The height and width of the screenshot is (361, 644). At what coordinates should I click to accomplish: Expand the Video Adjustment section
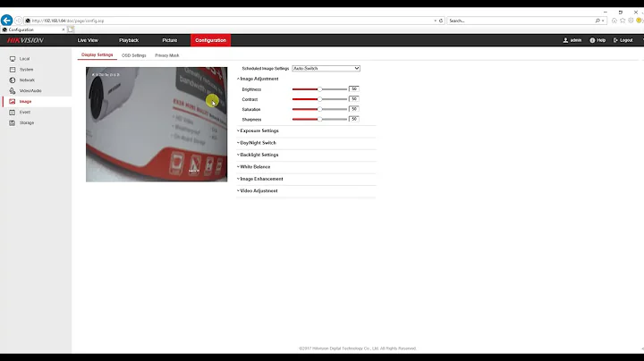[258, 190]
